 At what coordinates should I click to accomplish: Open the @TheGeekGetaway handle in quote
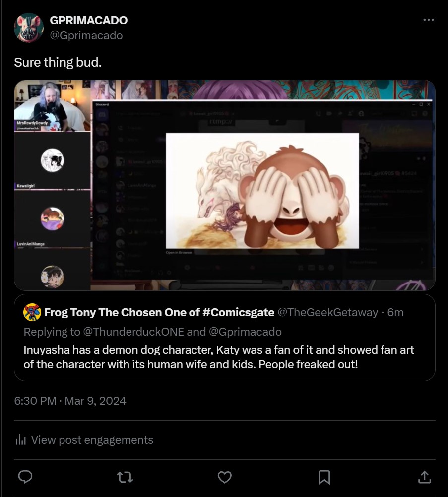point(328,312)
